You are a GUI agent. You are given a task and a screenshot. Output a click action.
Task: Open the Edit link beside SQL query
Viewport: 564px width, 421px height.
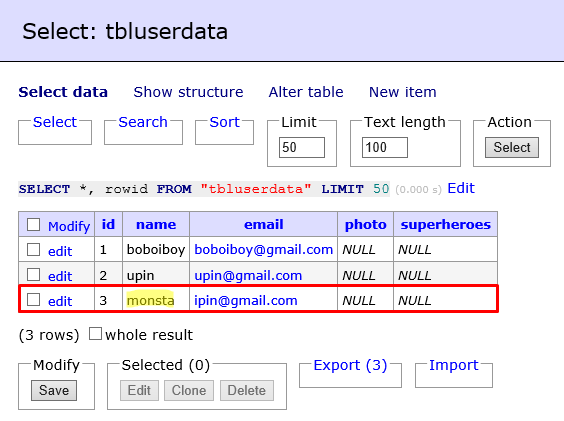(461, 188)
